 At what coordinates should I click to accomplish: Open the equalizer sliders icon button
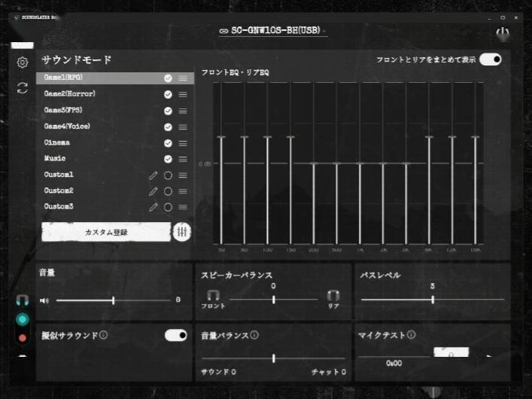(x=181, y=232)
